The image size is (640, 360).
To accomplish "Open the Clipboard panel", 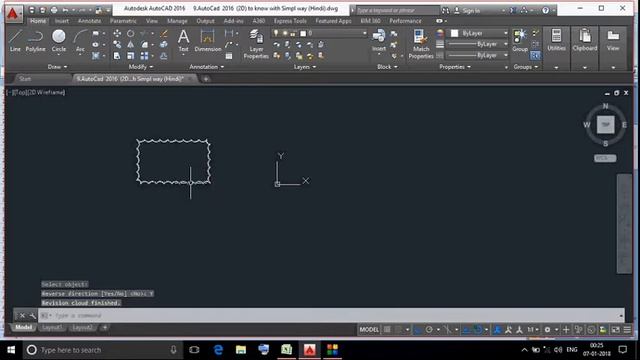I will coord(585,40).
